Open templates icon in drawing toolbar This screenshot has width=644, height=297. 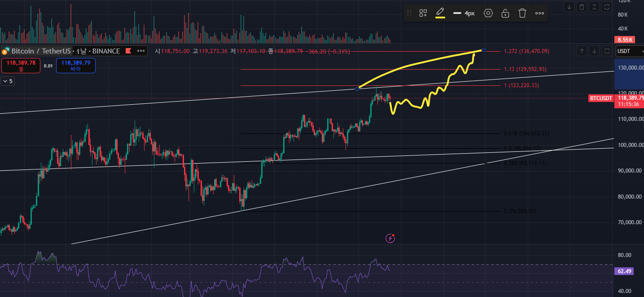coord(423,13)
